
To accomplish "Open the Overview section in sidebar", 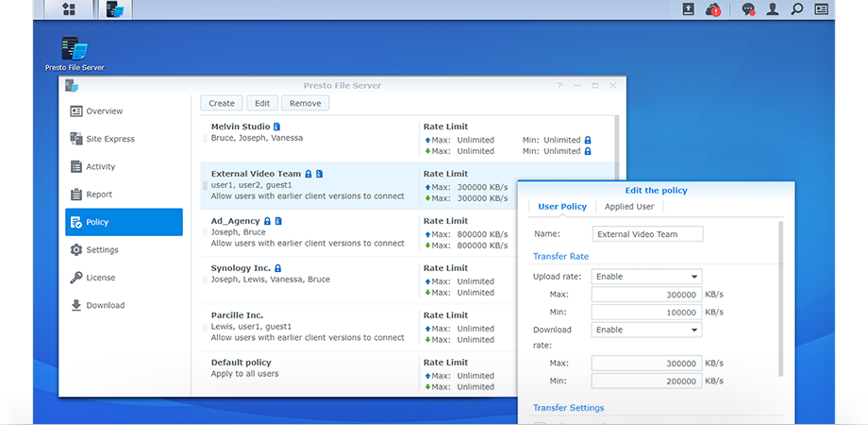I will (x=104, y=111).
